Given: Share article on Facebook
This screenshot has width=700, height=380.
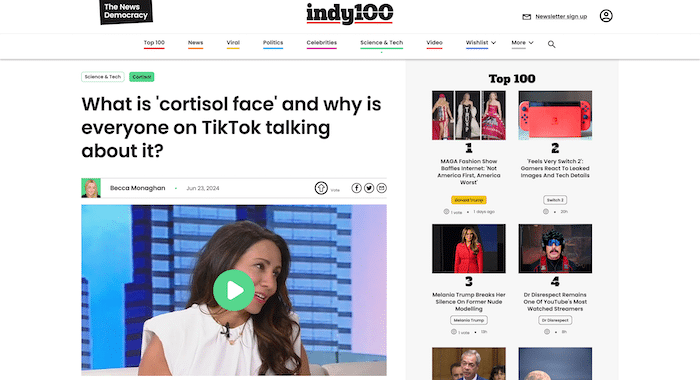Looking at the screenshot, I should click(x=356, y=188).
